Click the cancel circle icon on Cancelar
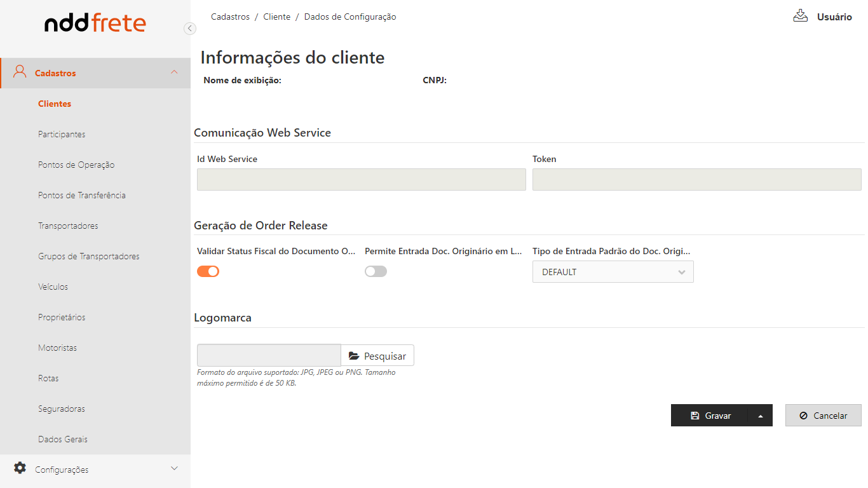This screenshot has width=868, height=488. click(x=803, y=416)
